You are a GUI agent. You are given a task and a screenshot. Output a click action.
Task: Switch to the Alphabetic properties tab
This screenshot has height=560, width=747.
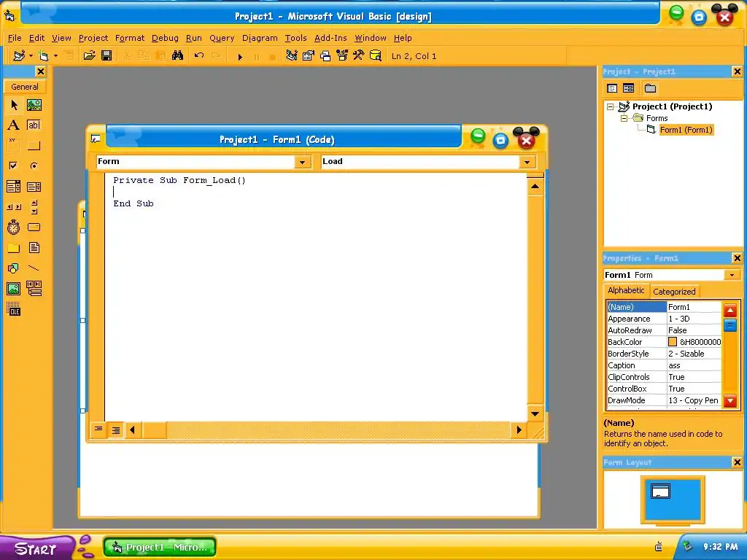(626, 290)
